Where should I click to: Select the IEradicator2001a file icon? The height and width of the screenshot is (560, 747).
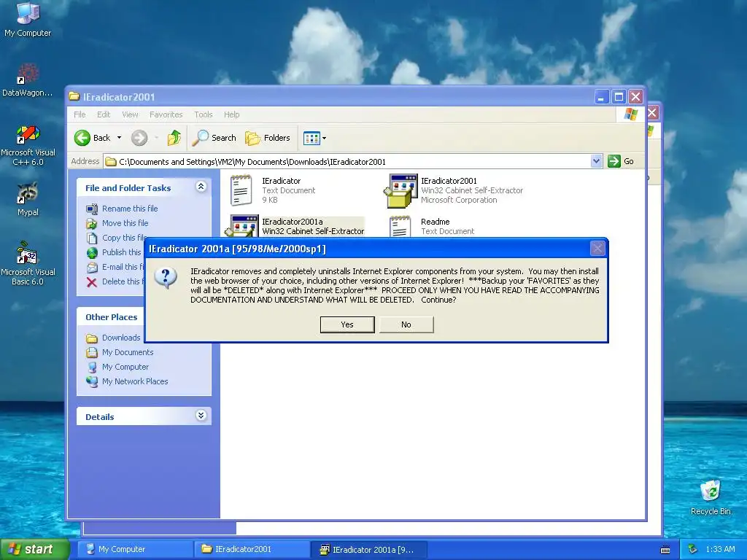pyautogui.click(x=242, y=227)
